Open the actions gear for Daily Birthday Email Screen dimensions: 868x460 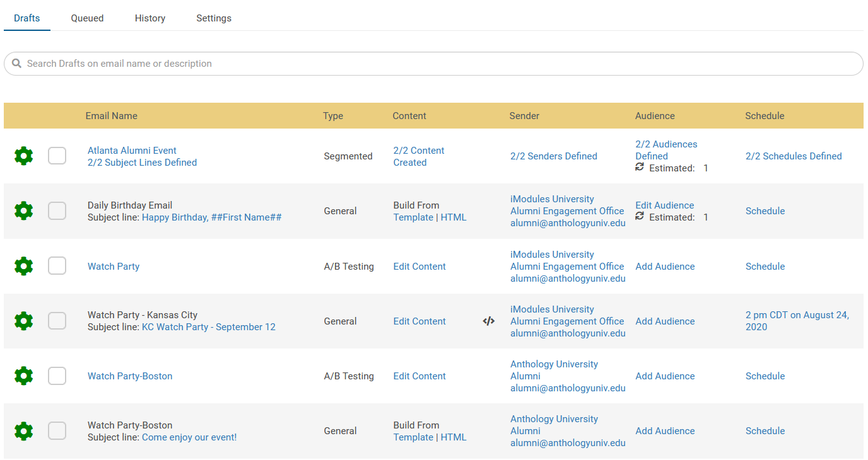point(23,210)
